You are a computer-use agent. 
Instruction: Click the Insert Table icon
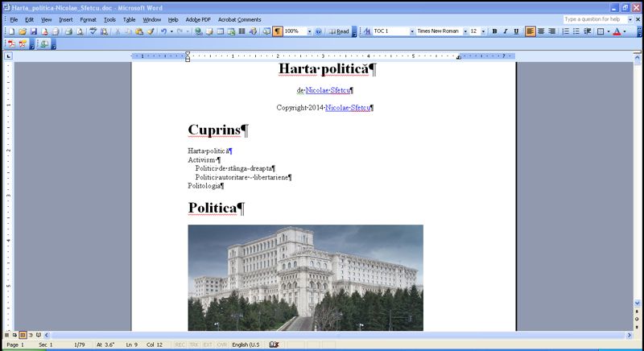(221, 31)
